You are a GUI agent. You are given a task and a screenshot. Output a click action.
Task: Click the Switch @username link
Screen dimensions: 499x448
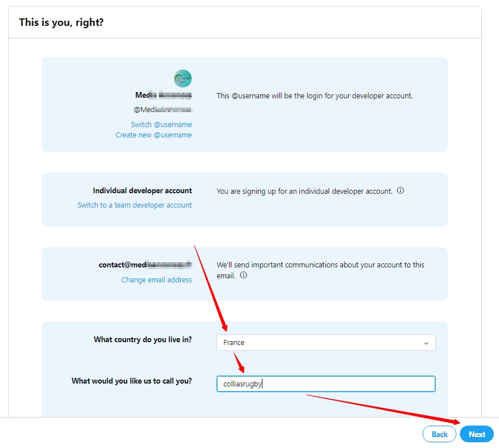point(161,124)
